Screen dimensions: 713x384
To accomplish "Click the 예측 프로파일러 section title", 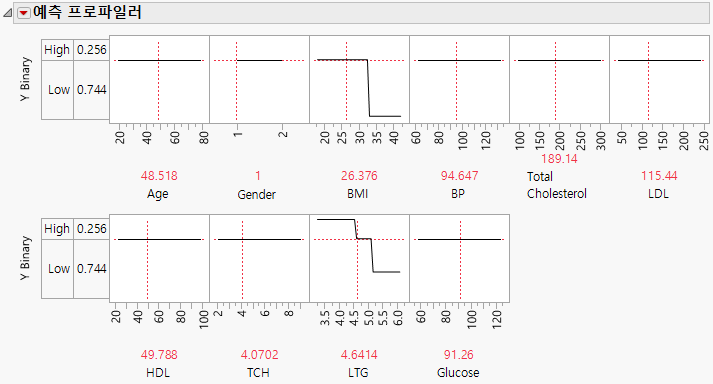I will click(87, 12).
